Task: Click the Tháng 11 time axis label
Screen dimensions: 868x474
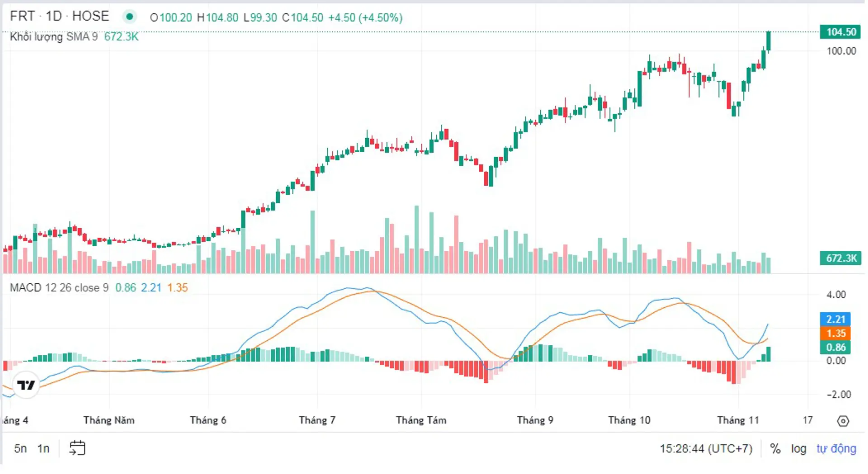Action: pyautogui.click(x=738, y=420)
